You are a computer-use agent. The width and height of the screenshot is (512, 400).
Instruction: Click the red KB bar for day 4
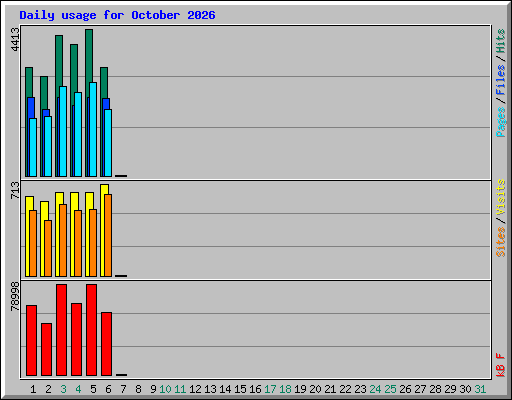tap(76, 339)
